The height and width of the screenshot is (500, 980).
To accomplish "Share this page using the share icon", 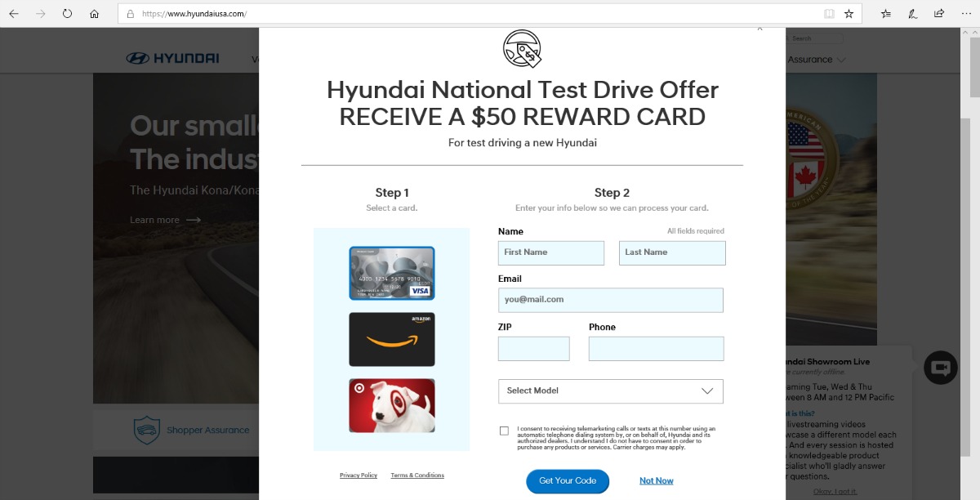I will (x=939, y=14).
